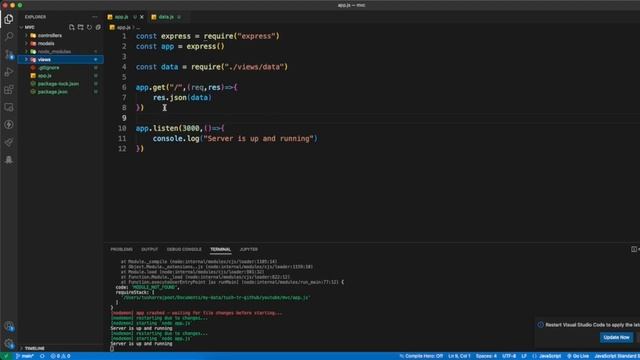Screen dimensions: 640x360
Task: Open the Remote Explorer view
Action: coord(9,107)
